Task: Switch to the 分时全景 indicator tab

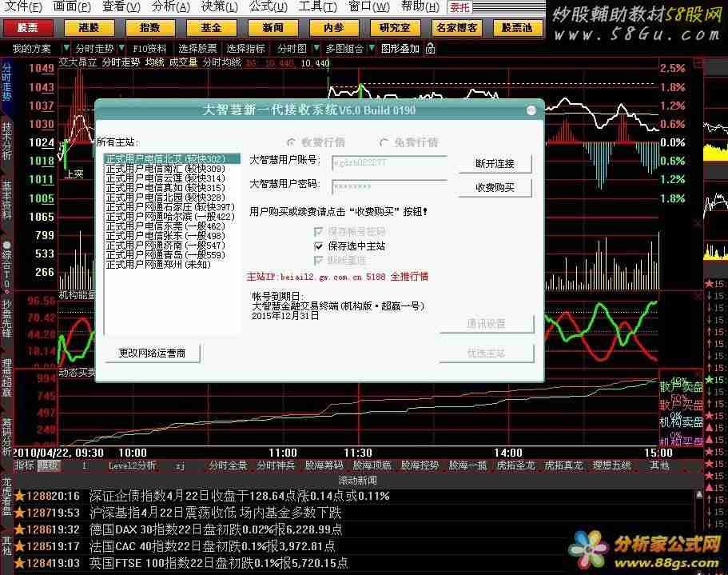Action: pos(228,465)
